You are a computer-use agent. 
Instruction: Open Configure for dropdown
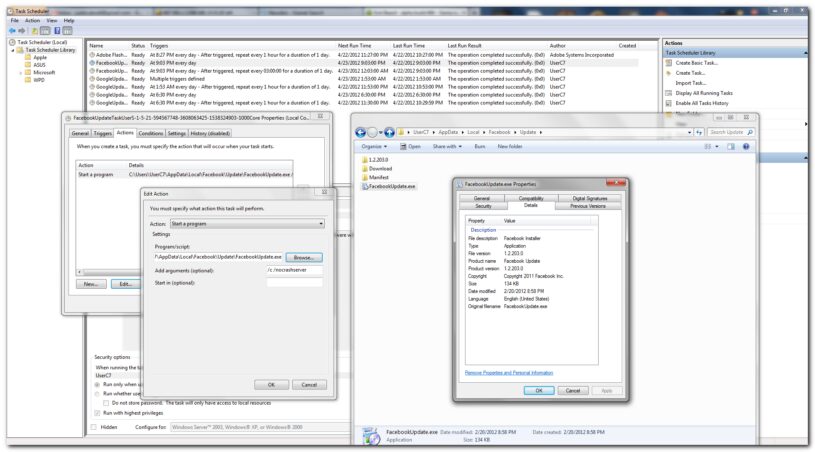pyautogui.click(x=260, y=427)
